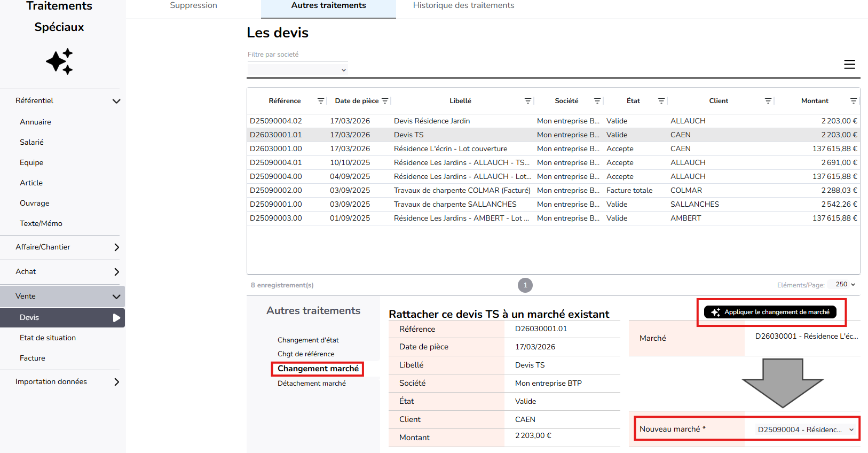The height and width of the screenshot is (453, 868).
Task: Open the filter icon on Référence column
Action: [x=321, y=101]
